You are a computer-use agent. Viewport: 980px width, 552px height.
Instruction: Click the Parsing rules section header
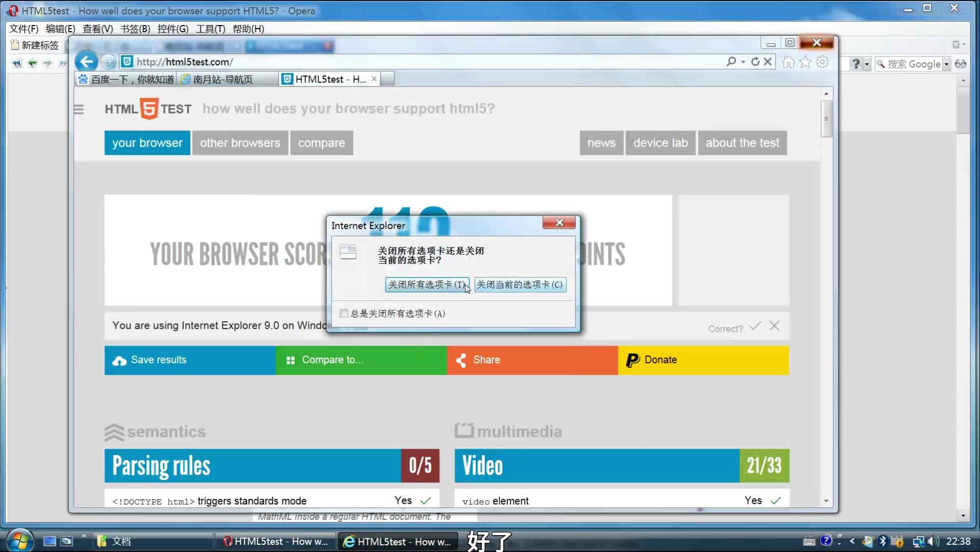(x=272, y=466)
